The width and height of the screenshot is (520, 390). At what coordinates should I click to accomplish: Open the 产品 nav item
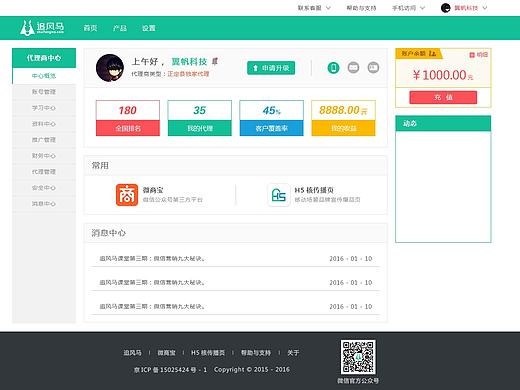(x=120, y=28)
